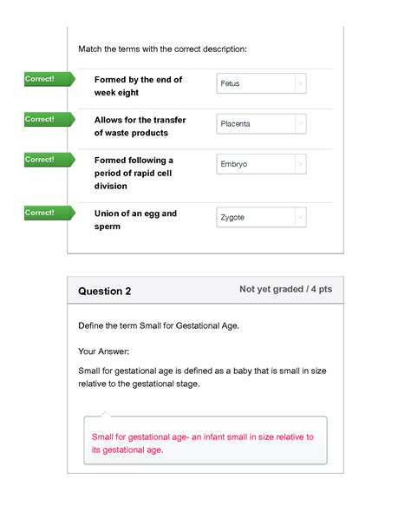Click the 'Union of an egg and sperm' text
Viewport: 411px width, 532px height.
[x=135, y=220]
